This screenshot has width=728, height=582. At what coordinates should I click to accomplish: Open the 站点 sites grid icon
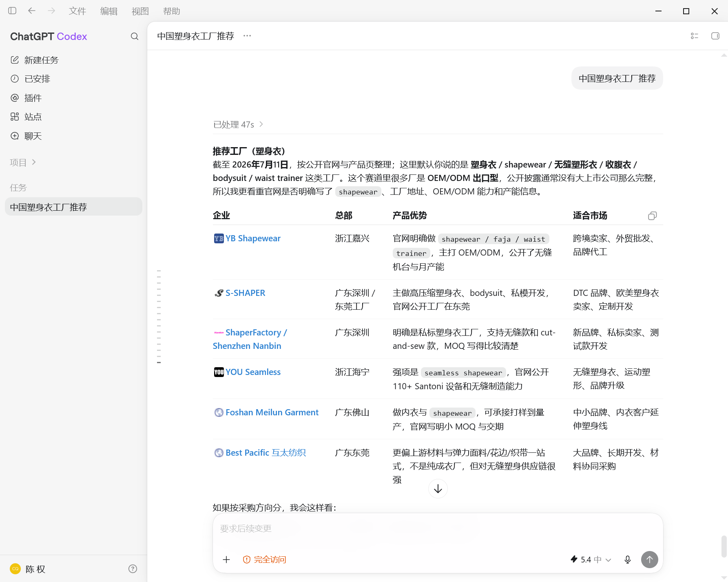click(x=15, y=117)
